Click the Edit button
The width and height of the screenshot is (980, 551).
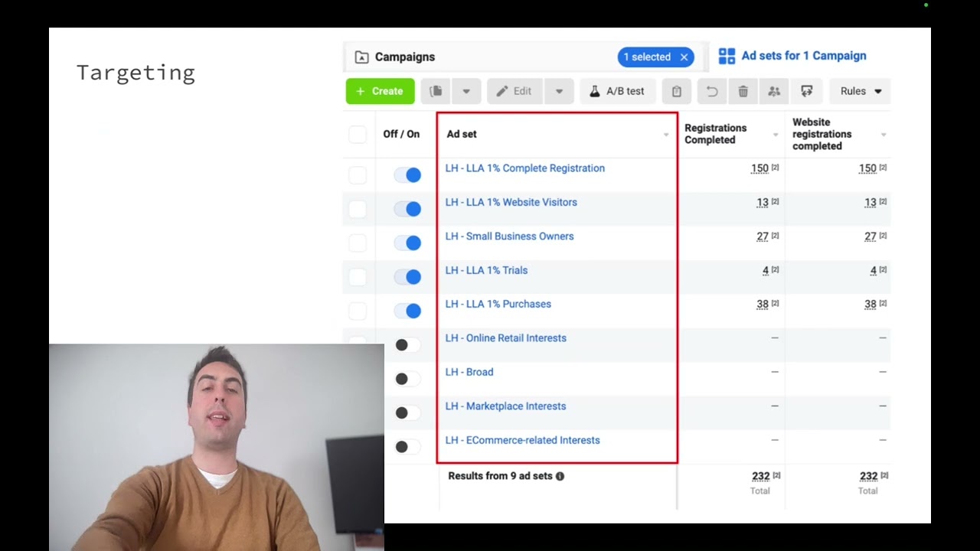pyautogui.click(x=515, y=91)
